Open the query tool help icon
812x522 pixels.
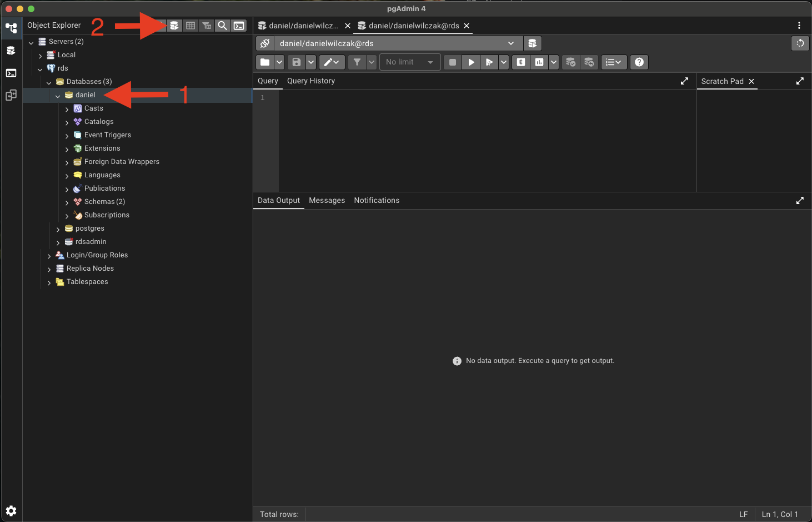tap(639, 62)
